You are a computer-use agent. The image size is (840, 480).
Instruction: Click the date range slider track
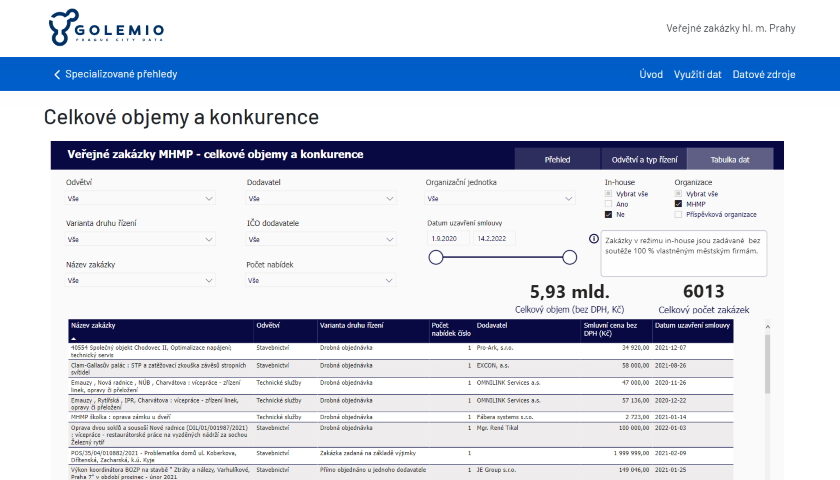502,258
